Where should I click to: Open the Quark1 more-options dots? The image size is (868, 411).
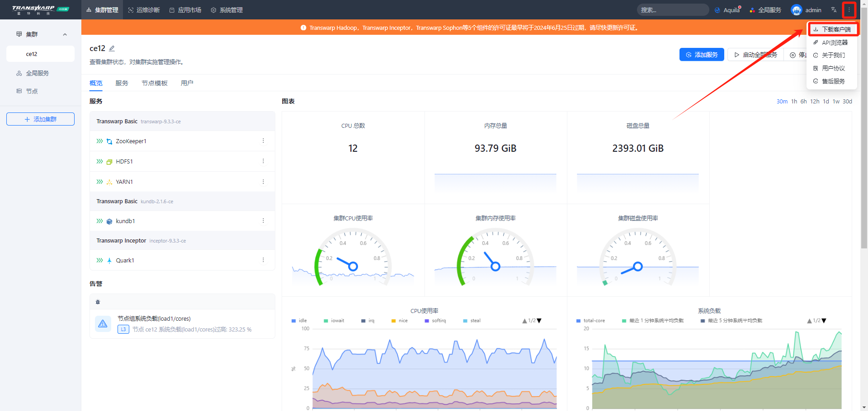263,260
